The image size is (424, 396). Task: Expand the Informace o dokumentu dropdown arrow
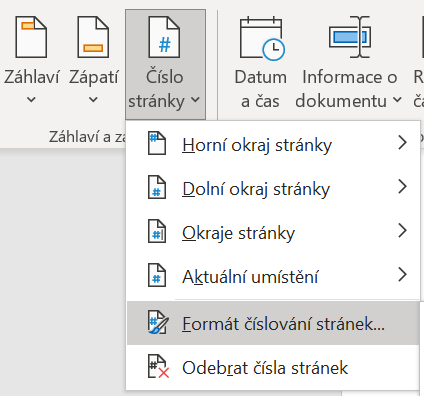[397, 99]
